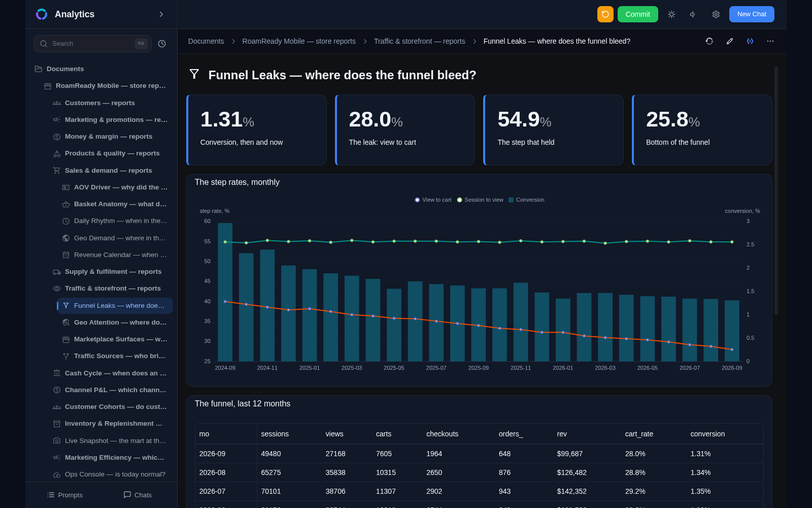The height and width of the screenshot is (508, 812).
Task: Collapse Sales & demand reports folder
Action: pyautogui.click(x=111, y=170)
